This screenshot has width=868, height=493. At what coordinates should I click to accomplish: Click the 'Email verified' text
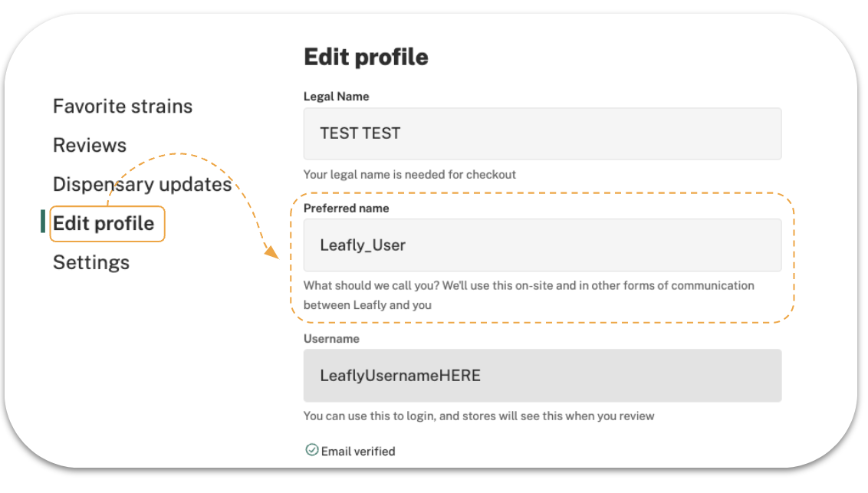(x=358, y=452)
